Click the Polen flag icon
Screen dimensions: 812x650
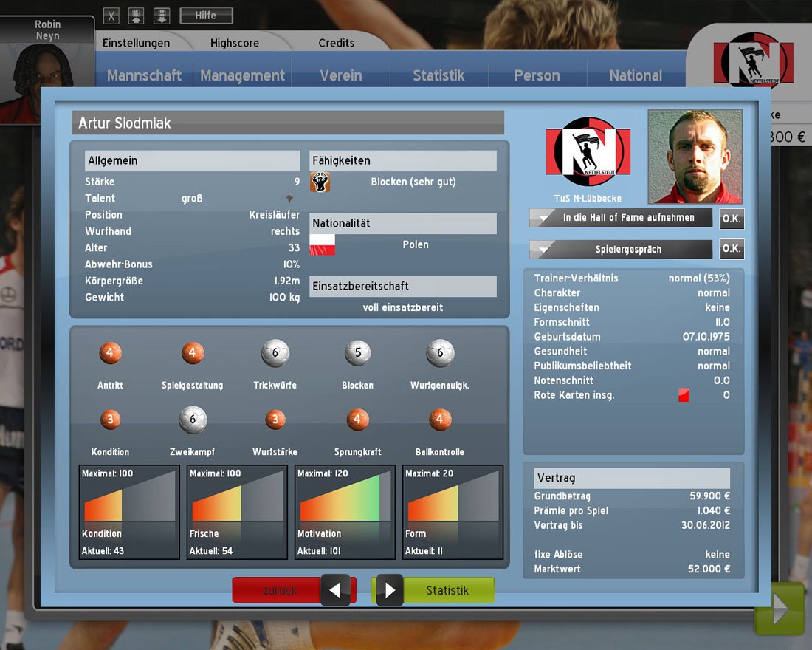[x=322, y=244]
